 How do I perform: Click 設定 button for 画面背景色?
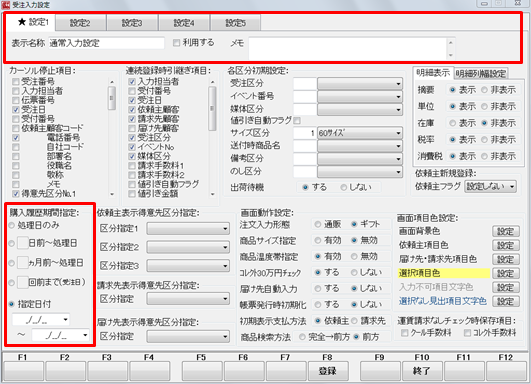click(506, 232)
